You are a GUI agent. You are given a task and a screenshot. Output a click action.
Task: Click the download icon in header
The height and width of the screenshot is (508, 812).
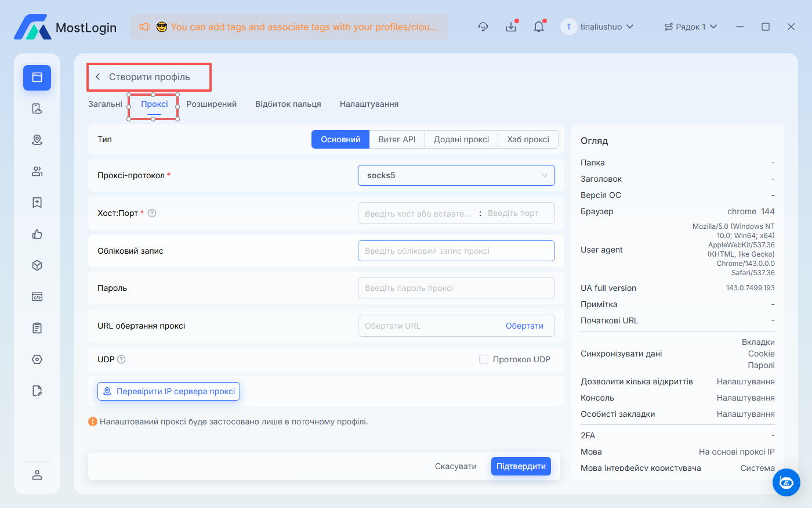[x=511, y=27]
